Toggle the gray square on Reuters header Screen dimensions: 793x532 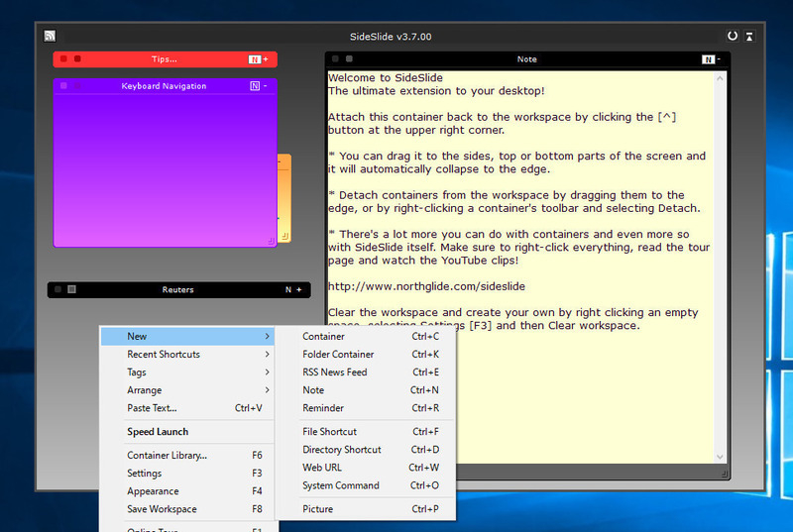point(72,289)
